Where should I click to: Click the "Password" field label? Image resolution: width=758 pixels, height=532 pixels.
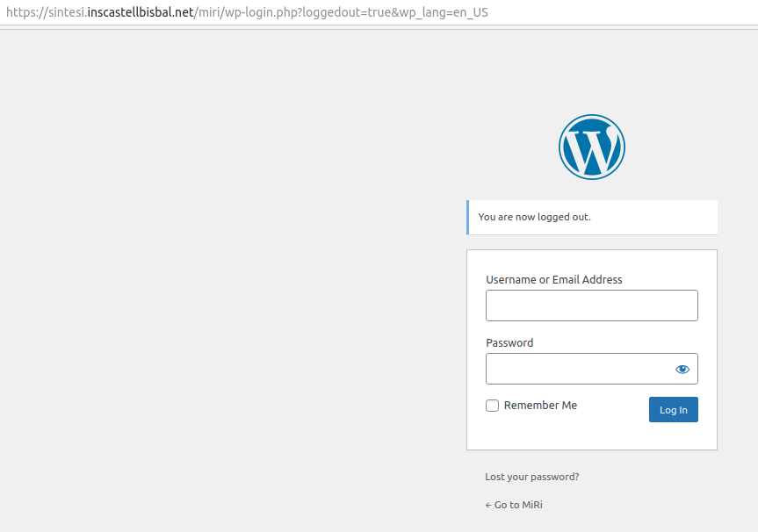tap(509, 343)
